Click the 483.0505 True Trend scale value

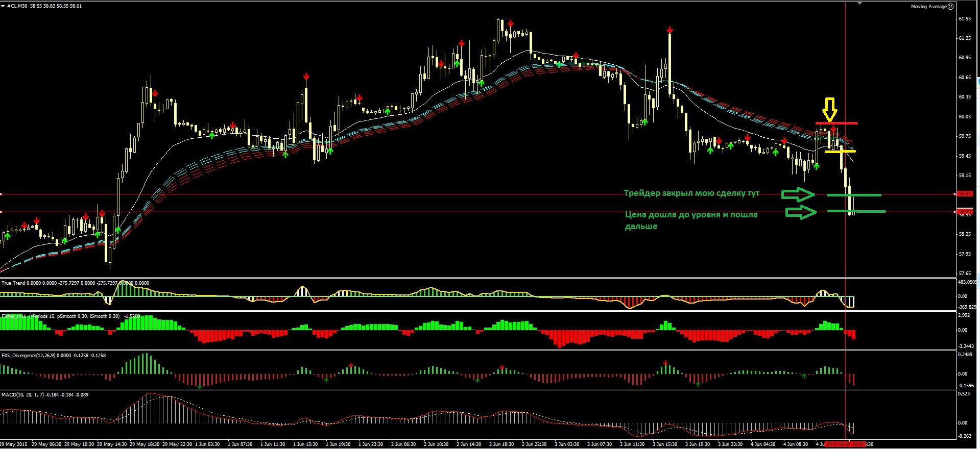click(968, 282)
